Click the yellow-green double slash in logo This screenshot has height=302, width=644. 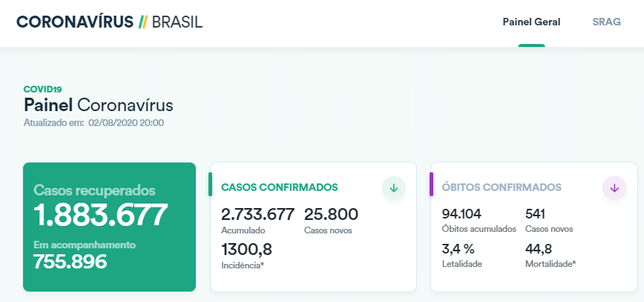click(147, 22)
